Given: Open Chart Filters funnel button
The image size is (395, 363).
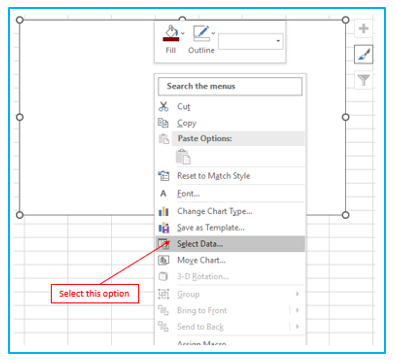Looking at the screenshot, I should [364, 80].
